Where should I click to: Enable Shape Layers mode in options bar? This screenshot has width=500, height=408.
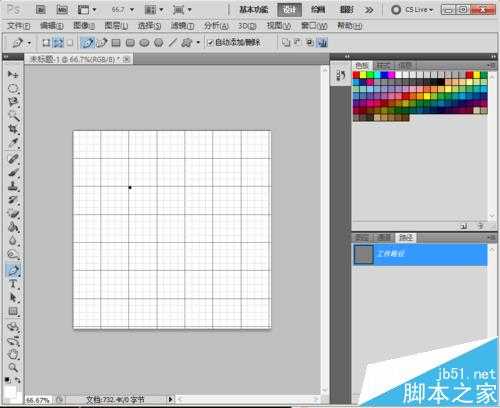pyautogui.click(x=46, y=43)
